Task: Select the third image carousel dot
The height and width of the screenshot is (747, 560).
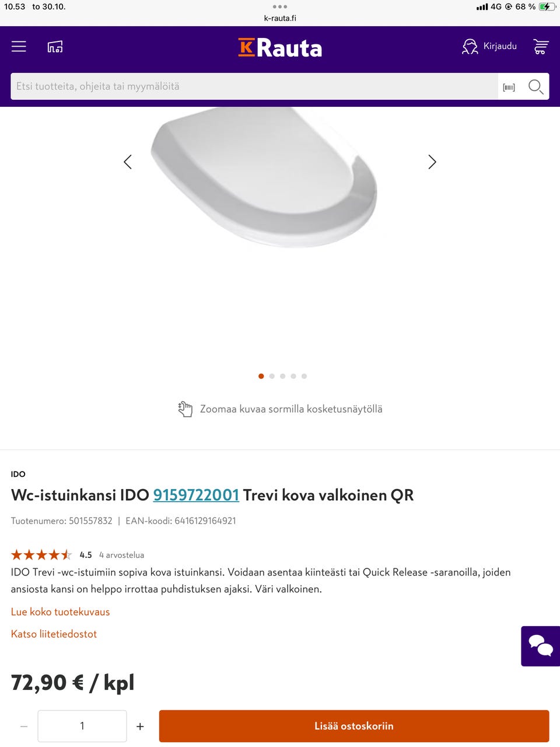Action: [x=282, y=376]
